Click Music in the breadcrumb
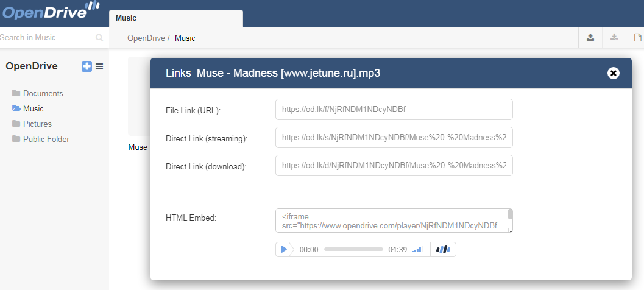The width and height of the screenshot is (644, 290). 185,38
